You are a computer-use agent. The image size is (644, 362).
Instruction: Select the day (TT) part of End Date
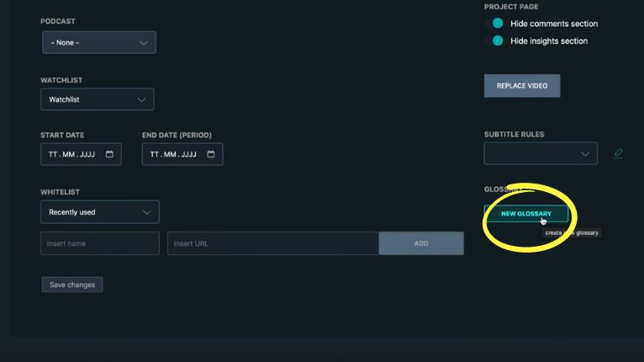[x=155, y=155]
